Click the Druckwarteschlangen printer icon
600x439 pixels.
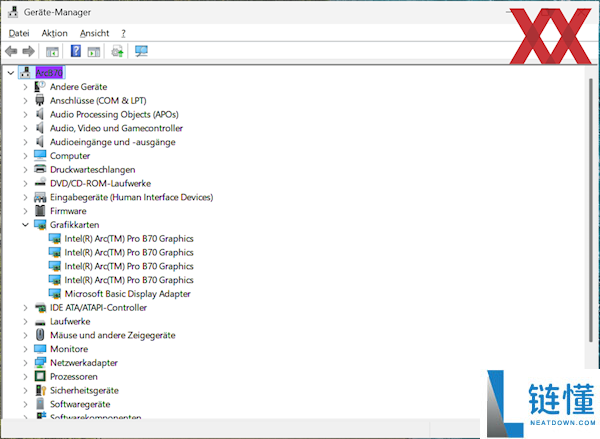[x=40, y=169]
